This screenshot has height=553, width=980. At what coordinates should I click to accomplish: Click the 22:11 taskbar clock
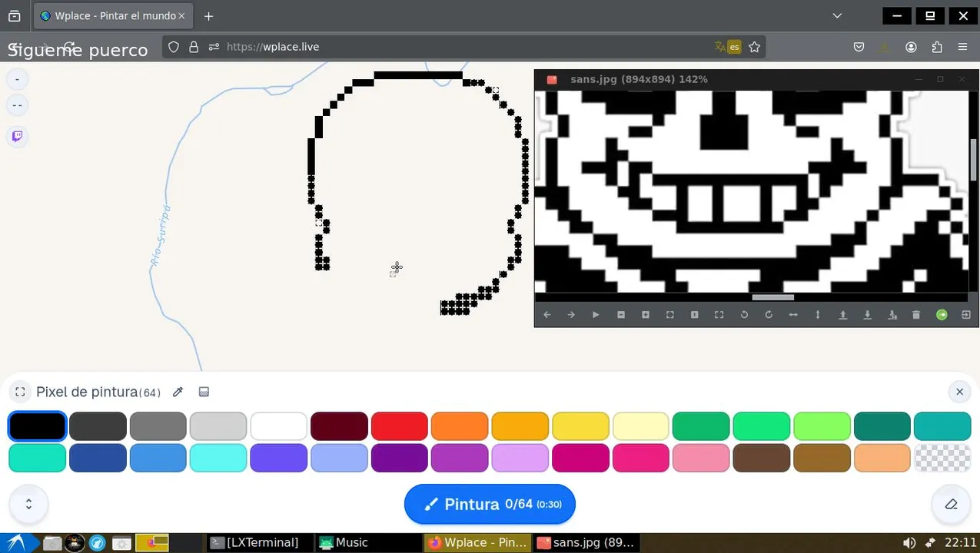pyautogui.click(x=961, y=542)
